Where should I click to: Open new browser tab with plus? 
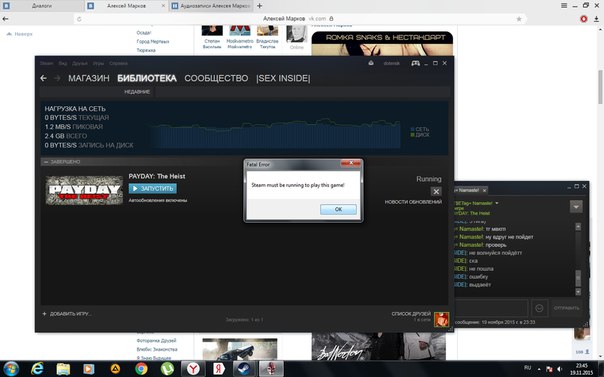point(259,6)
